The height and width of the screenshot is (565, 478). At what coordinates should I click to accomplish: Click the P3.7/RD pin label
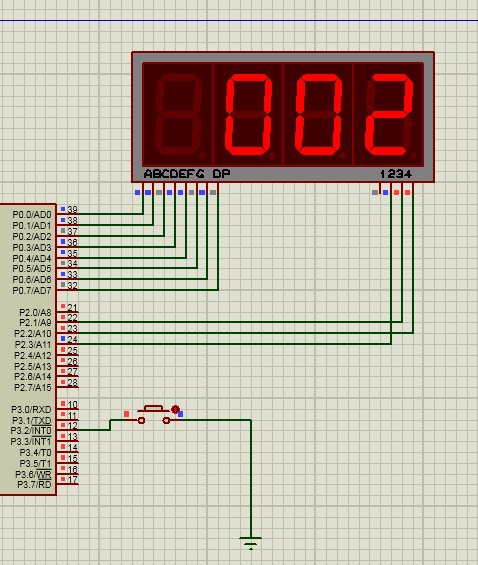[x=34, y=485]
